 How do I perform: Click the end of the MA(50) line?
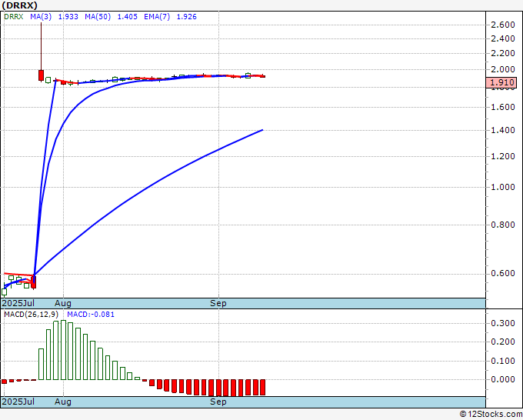tap(262, 130)
